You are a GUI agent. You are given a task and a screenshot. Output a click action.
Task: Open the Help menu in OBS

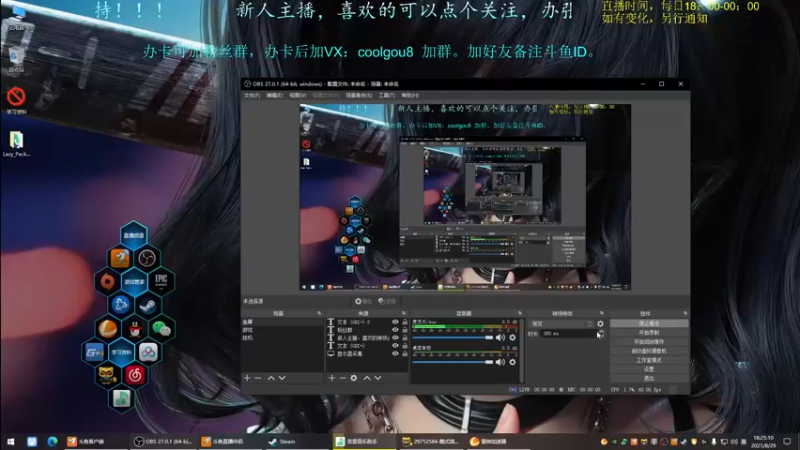click(410, 95)
